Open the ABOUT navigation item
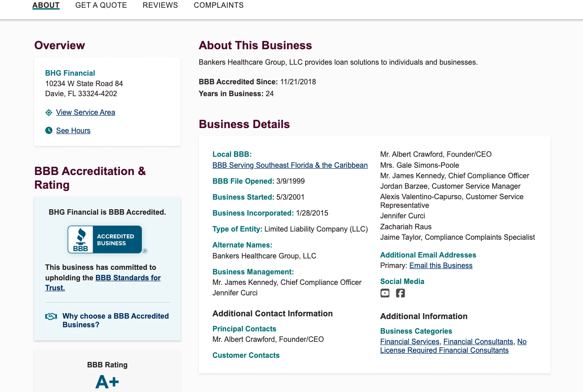 [46, 5]
